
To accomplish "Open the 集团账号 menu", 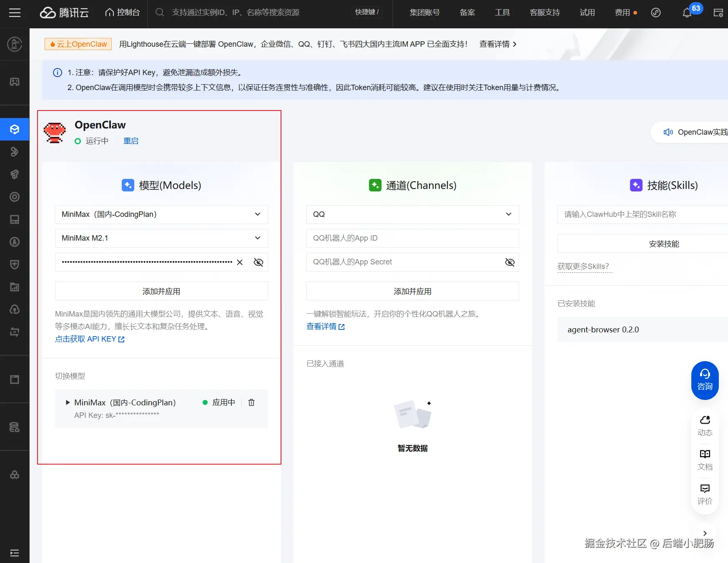I will [x=425, y=13].
